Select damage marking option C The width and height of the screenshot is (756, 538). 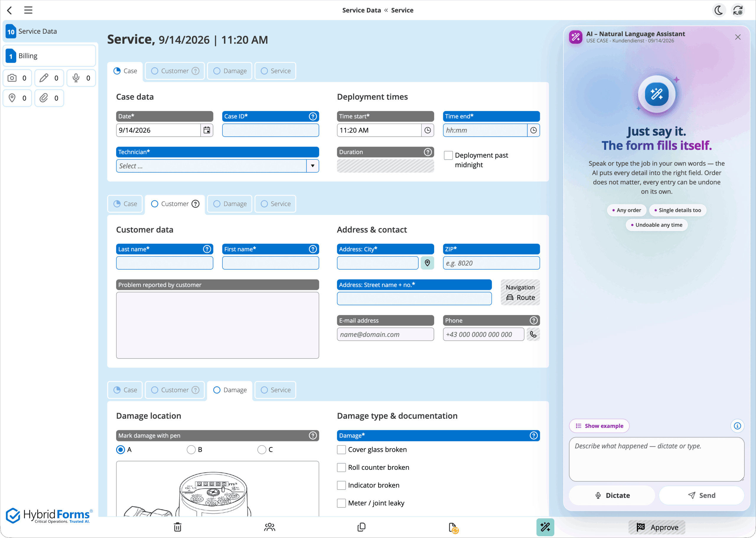[262, 450]
